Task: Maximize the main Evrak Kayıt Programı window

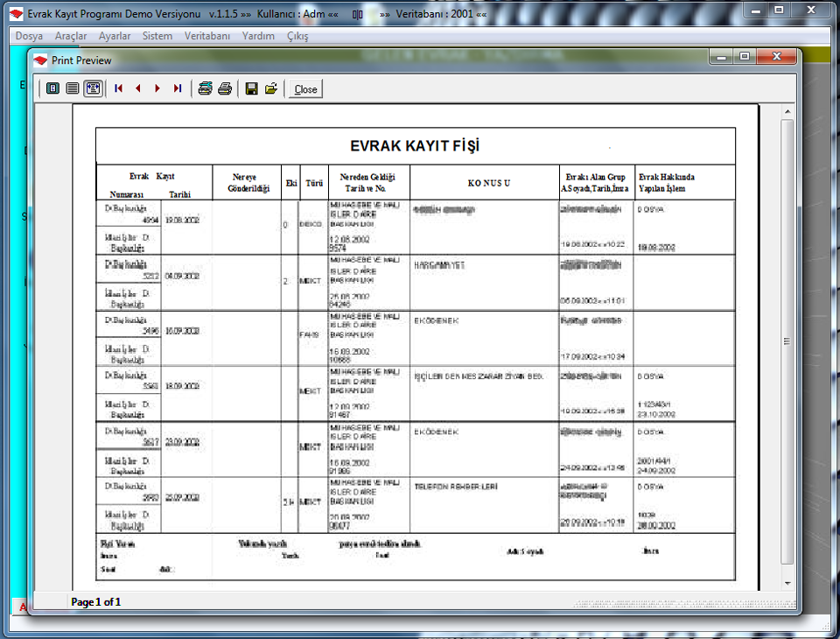Action: coord(779,11)
